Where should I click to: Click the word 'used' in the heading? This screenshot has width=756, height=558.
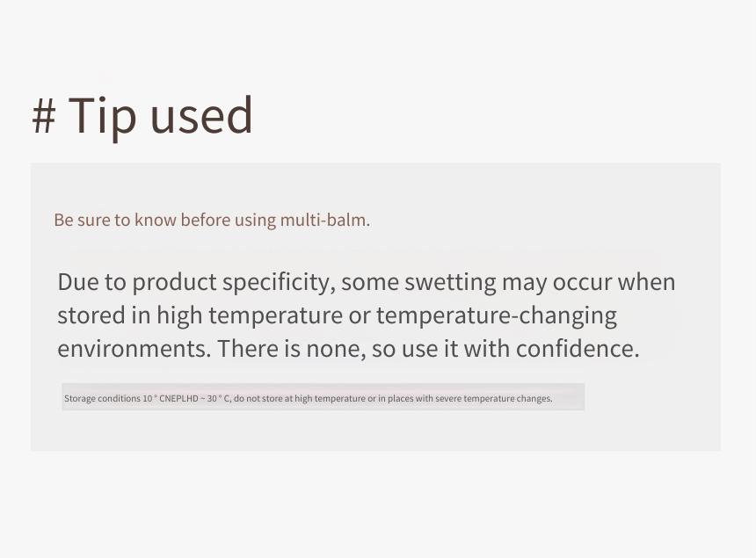click(201, 116)
